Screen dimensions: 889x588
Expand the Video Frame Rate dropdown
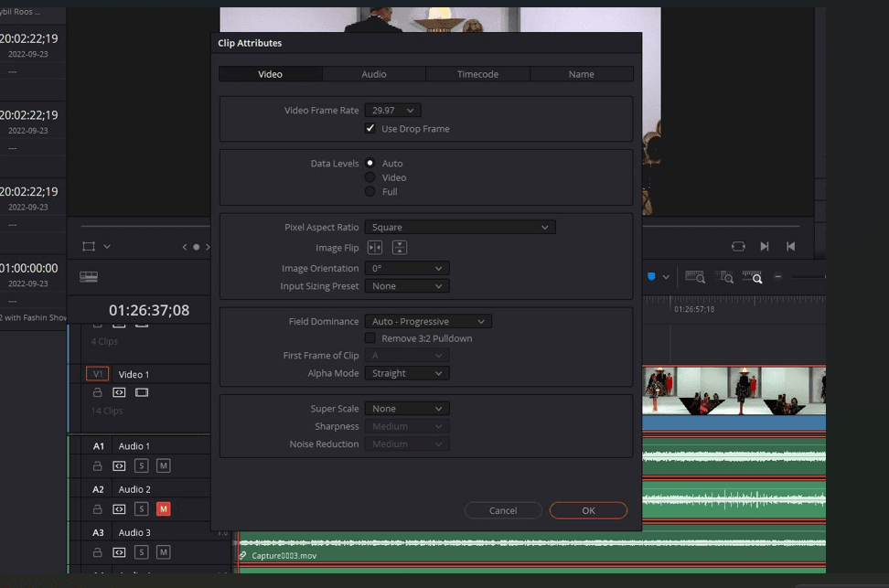coord(392,111)
